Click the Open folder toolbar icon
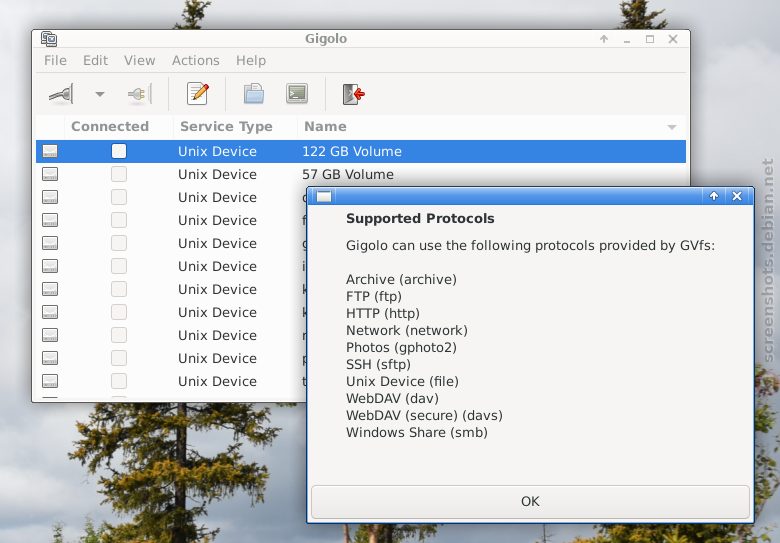This screenshot has height=543, width=780. [254, 93]
